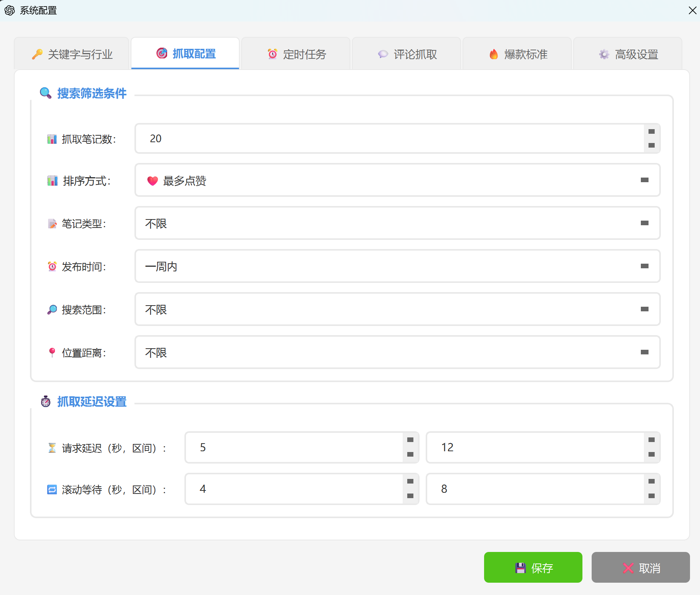Click the hourglass icon beside 请求延迟
Image resolution: width=700 pixels, height=595 pixels.
[52, 447]
